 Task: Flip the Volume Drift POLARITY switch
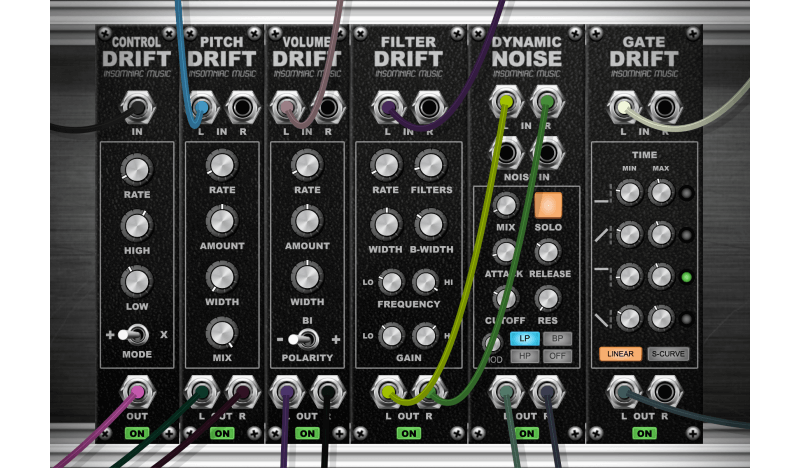(304, 339)
